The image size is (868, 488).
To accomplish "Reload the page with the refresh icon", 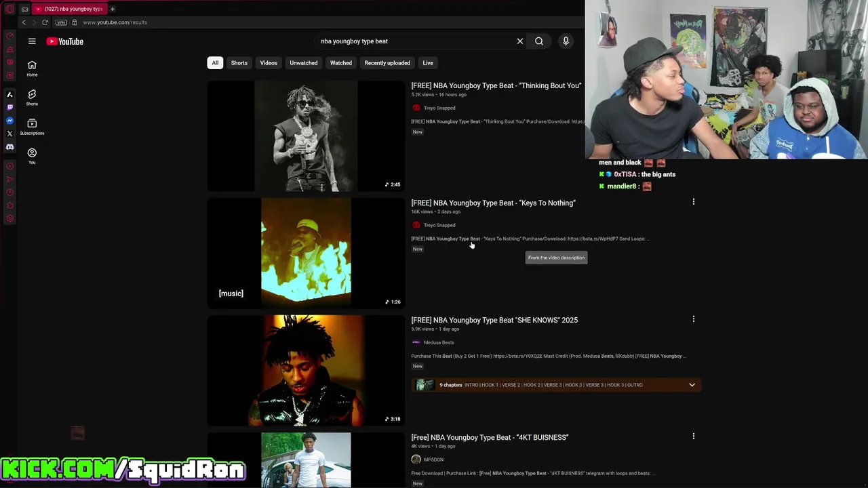I will [x=45, y=22].
